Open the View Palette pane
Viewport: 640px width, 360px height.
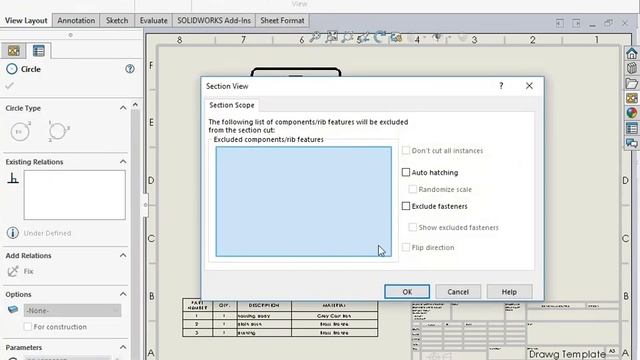point(631,98)
